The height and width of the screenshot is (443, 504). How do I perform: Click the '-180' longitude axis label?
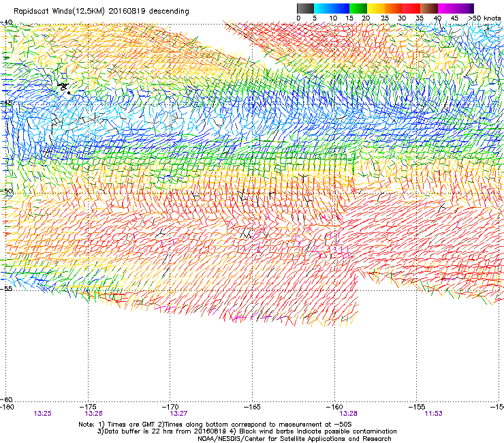7,407
